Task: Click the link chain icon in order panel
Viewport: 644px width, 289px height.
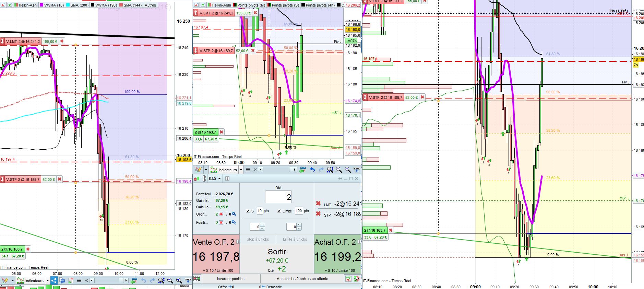Action: click(204, 178)
